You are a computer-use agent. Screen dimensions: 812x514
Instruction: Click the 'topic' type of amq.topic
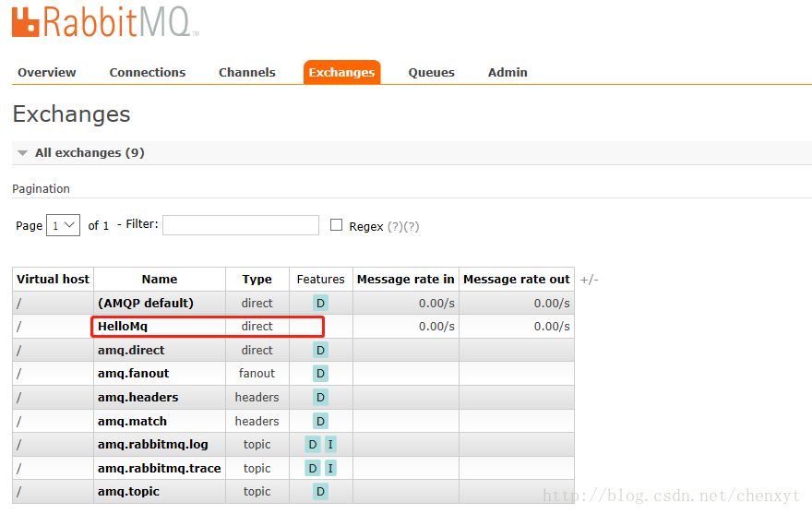click(x=257, y=492)
